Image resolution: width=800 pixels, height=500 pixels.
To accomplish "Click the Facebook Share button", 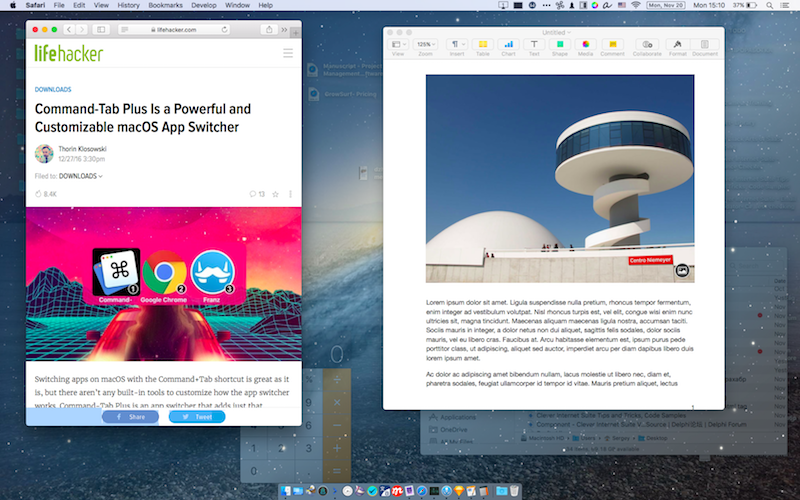I will [130, 417].
